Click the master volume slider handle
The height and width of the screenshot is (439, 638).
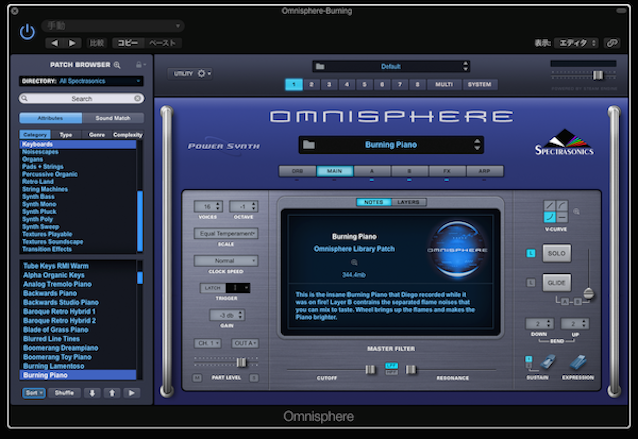click(x=597, y=75)
